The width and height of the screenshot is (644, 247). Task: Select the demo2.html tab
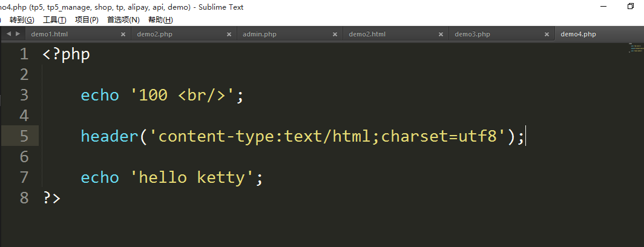[x=367, y=35]
